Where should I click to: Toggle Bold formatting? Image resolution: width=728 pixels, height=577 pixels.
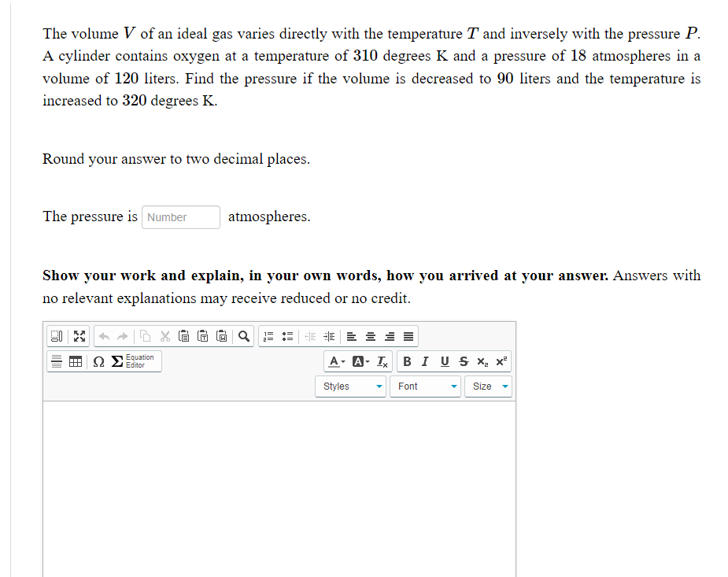click(x=407, y=361)
